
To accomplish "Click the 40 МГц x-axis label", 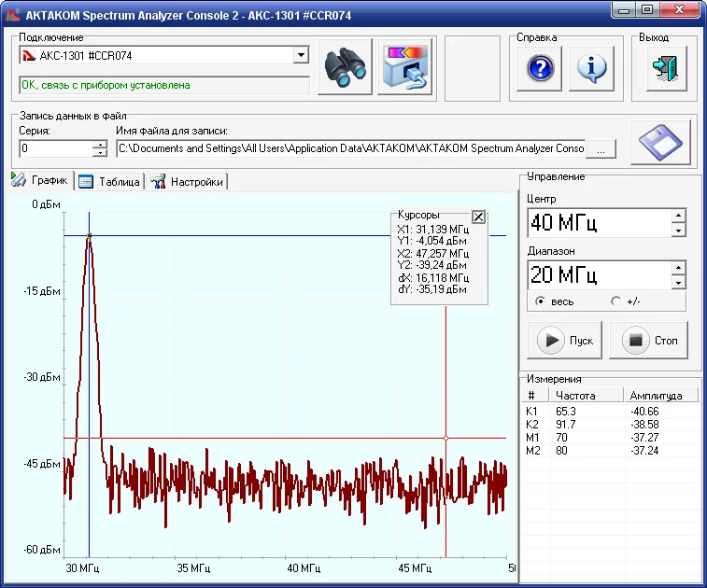I will (304, 567).
